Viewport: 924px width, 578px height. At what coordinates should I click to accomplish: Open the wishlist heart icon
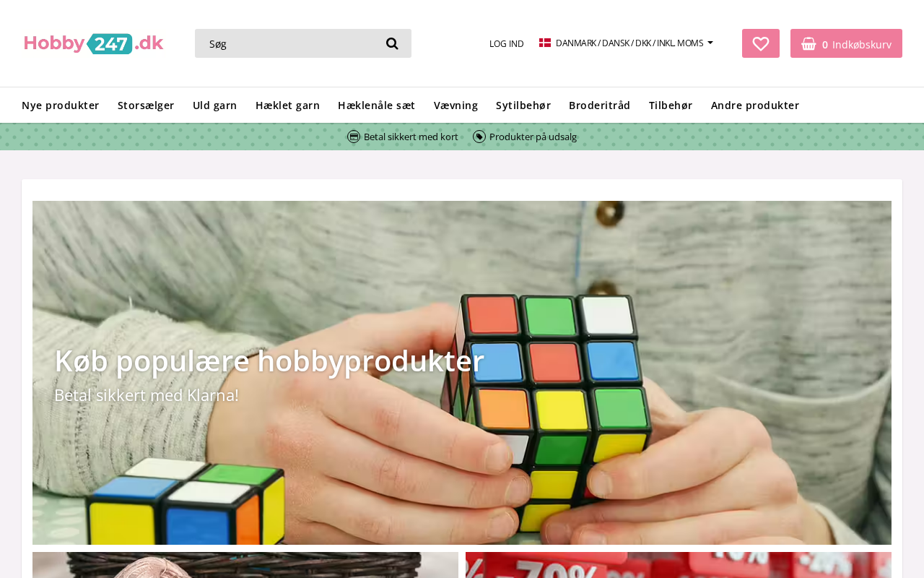coord(760,43)
